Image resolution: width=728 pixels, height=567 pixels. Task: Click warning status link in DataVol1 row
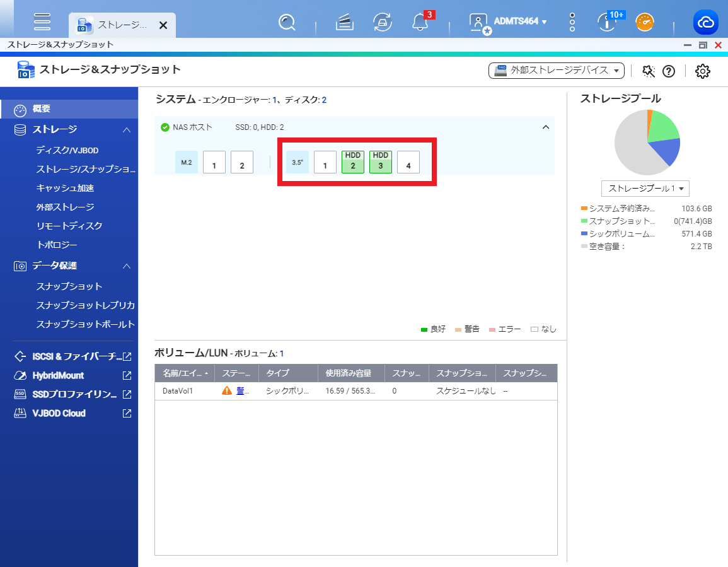click(243, 391)
